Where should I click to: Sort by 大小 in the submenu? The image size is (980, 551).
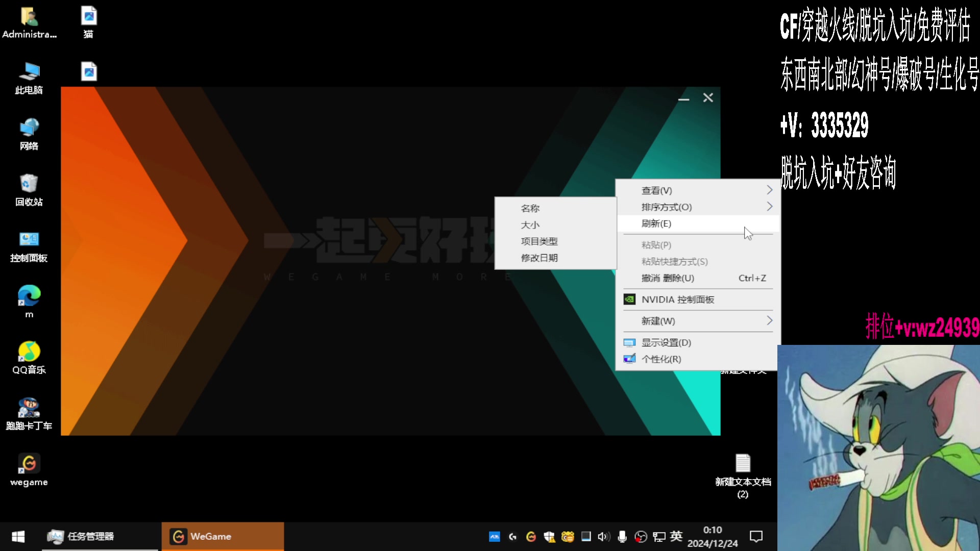pos(555,225)
